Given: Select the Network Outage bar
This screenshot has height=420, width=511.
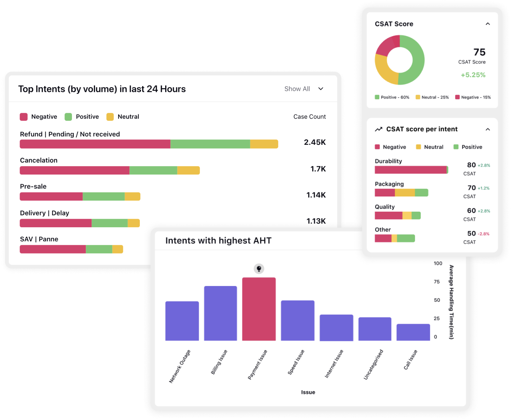Looking at the screenshot, I should pyautogui.click(x=182, y=321).
